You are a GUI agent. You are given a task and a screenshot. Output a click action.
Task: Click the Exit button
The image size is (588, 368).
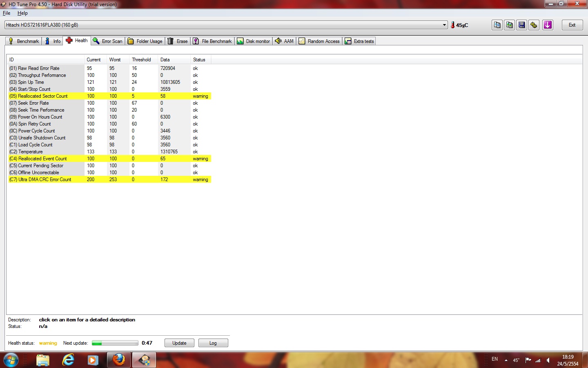(x=572, y=25)
